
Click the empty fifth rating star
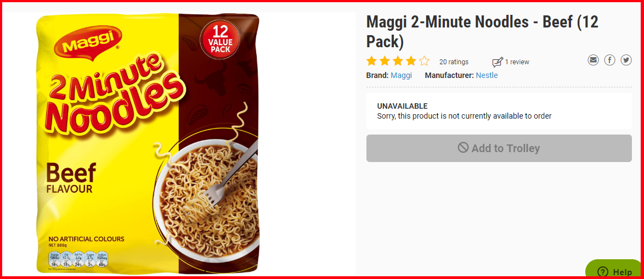point(424,62)
